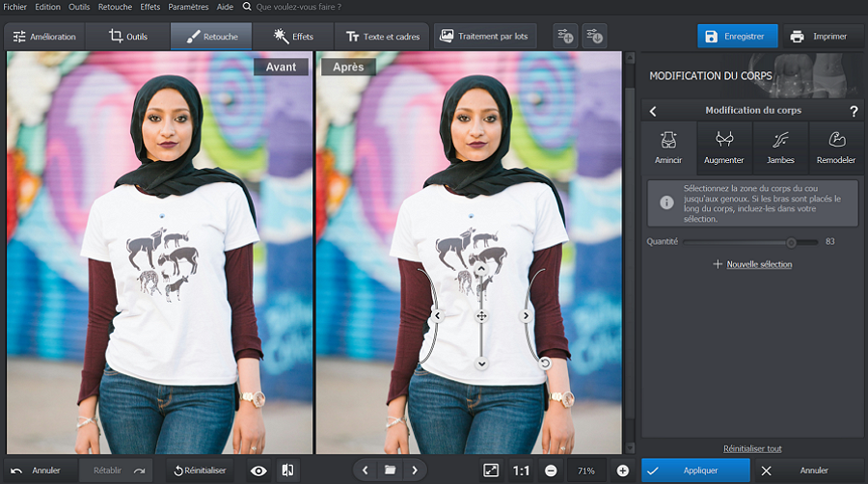Set zoom to 1:1

pos(521,471)
